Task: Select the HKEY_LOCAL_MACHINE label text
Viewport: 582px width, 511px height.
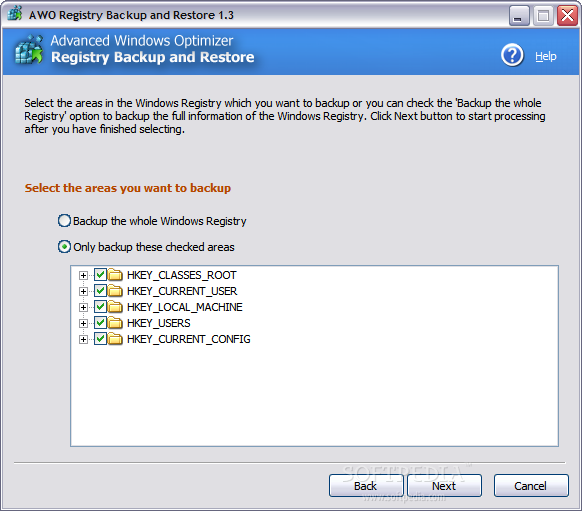Action: (184, 307)
